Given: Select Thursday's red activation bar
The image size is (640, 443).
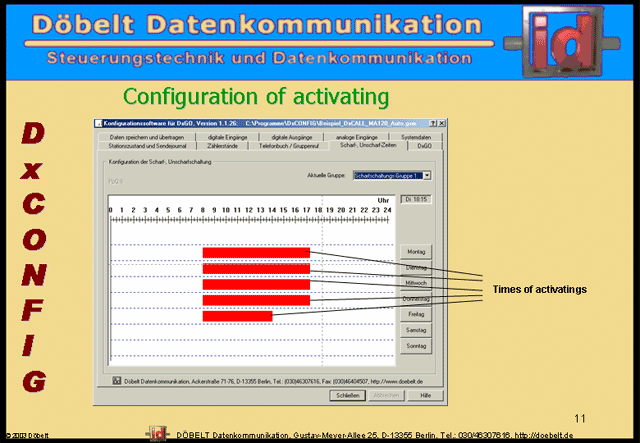Looking at the screenshot, I should coord(256,301).
